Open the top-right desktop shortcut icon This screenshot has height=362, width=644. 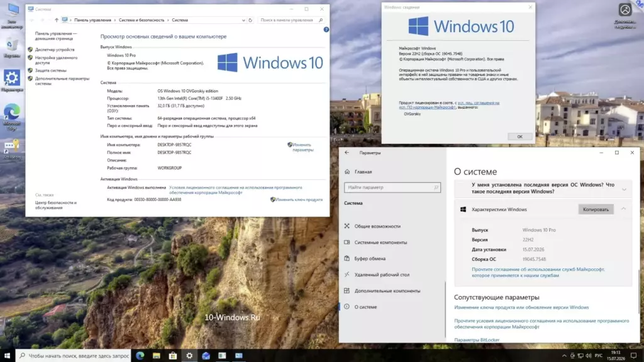click(625, 16)
